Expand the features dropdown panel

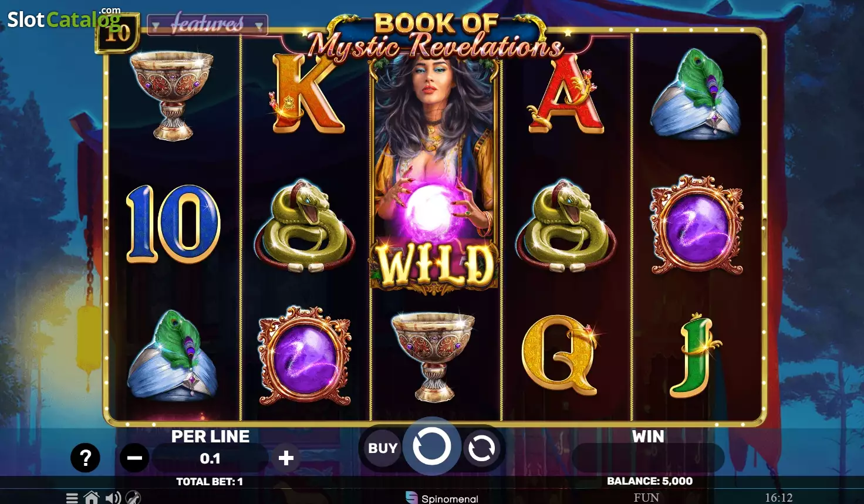click(x=207, y=24)
